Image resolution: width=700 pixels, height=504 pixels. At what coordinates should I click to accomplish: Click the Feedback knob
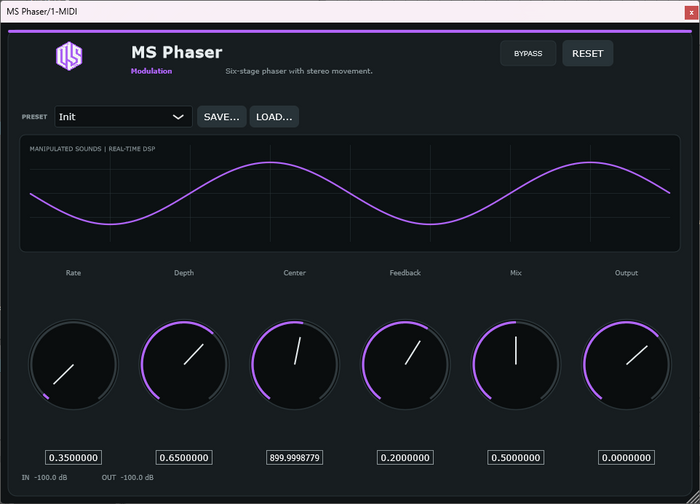coord(405,364)
